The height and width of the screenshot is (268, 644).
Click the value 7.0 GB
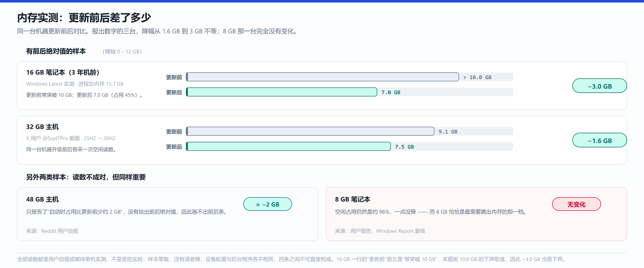click(x=391, y=92)
